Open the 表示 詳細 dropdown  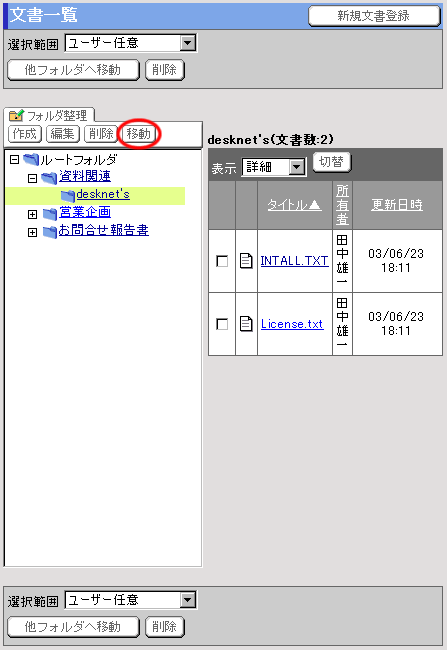click(x=274, y=167)
